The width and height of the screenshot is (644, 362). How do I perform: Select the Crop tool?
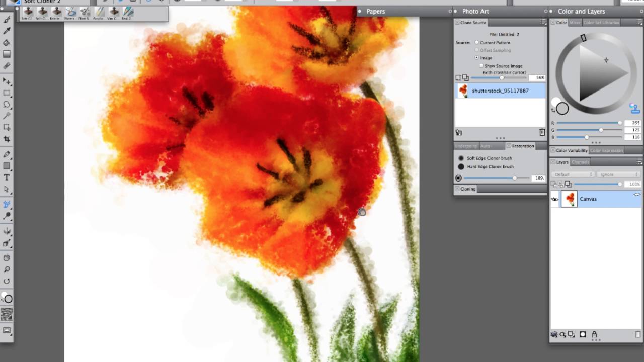(7, 139)
